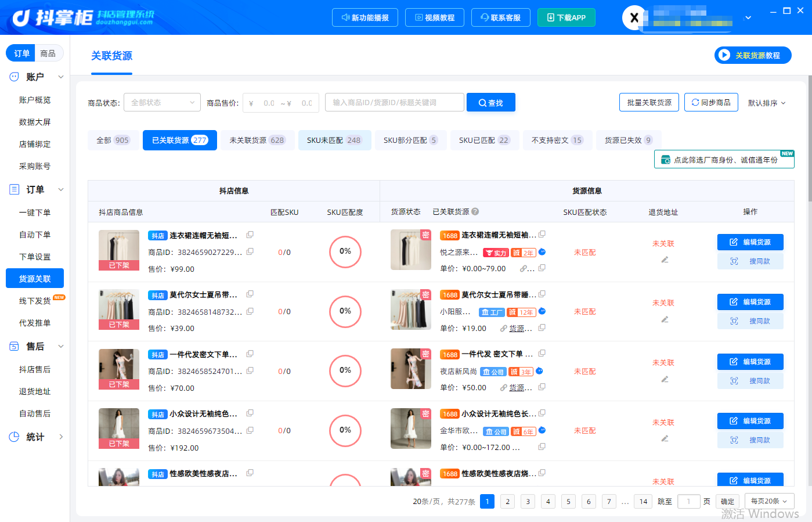Image resolution: width=812 pixels, height=522 pixels.
Task: Switch sidebar toggle to 商品
Action: [48, 53]
